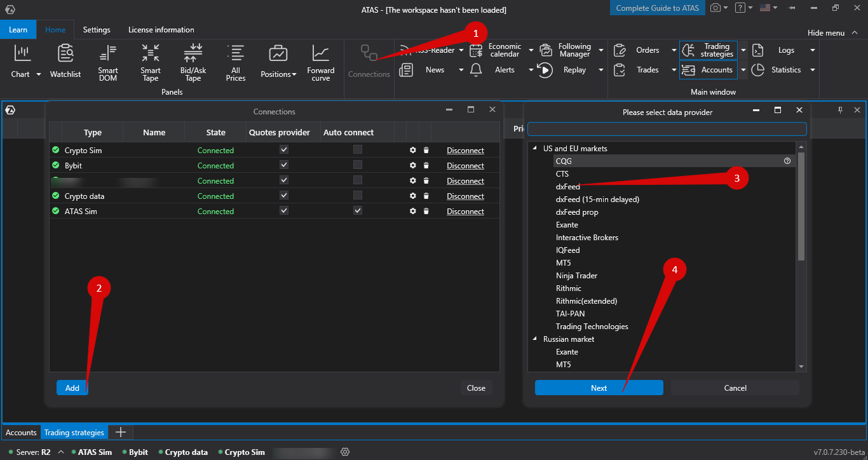Expand the News dropdown arrow
The image size is (868, 460).
(x=461, y=70)
